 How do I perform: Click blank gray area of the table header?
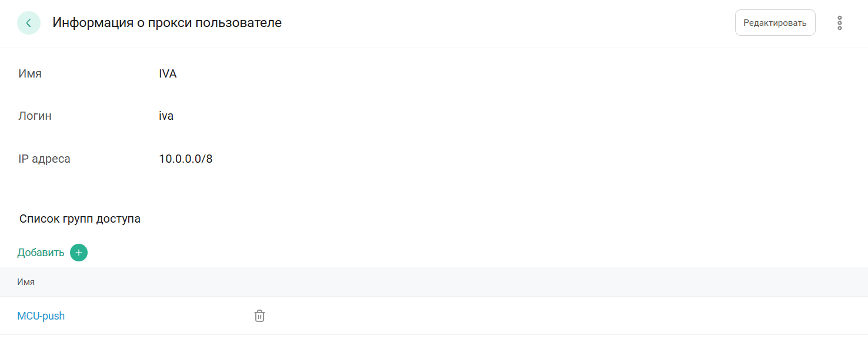point(470,282)
